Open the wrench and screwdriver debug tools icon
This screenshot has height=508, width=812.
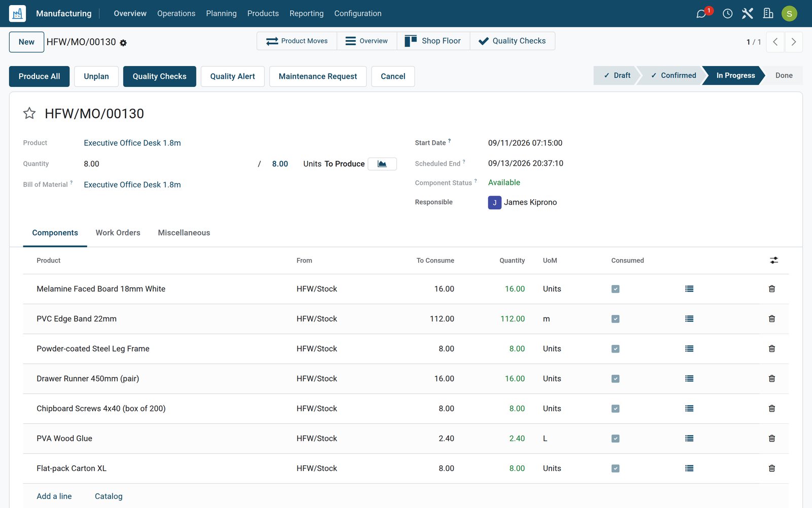(747, 14)
